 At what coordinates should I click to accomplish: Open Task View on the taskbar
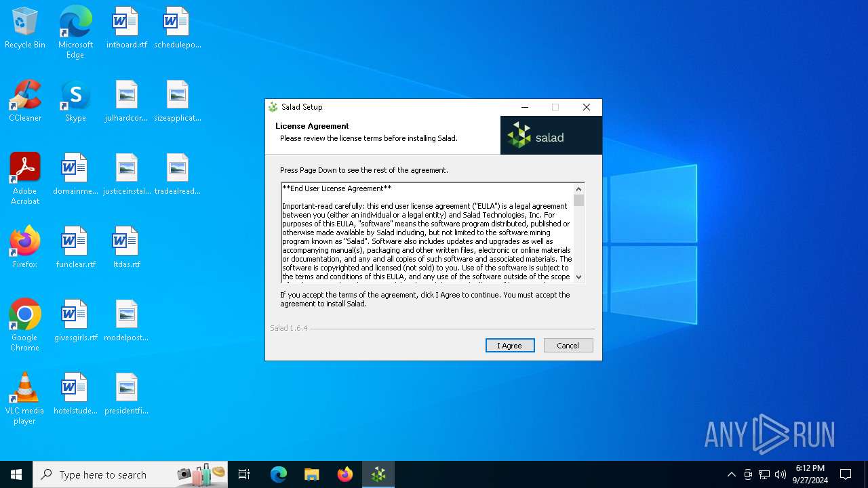coord(244,474)
